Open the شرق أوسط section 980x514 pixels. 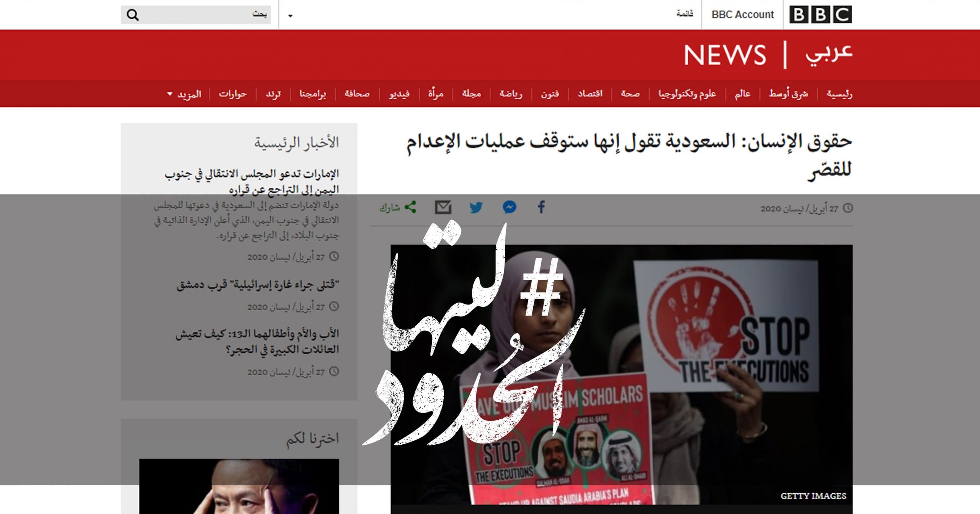(789, 93)
